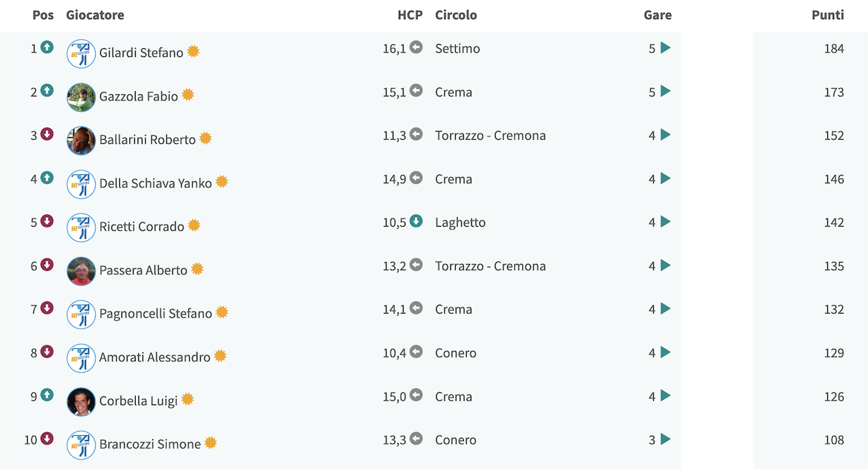
Task: Open Ballarini Roberto's profile photo
Action: (81, 140)
